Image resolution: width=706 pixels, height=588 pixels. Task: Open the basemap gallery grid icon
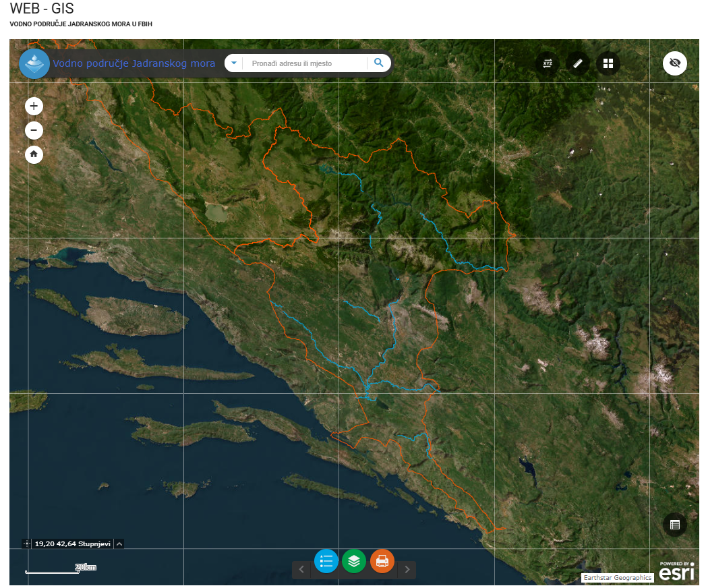608,63
